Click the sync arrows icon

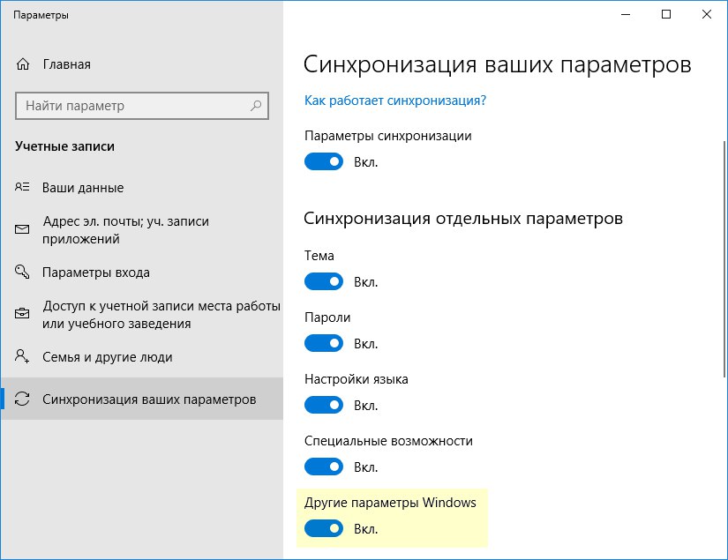click(22, 399)
